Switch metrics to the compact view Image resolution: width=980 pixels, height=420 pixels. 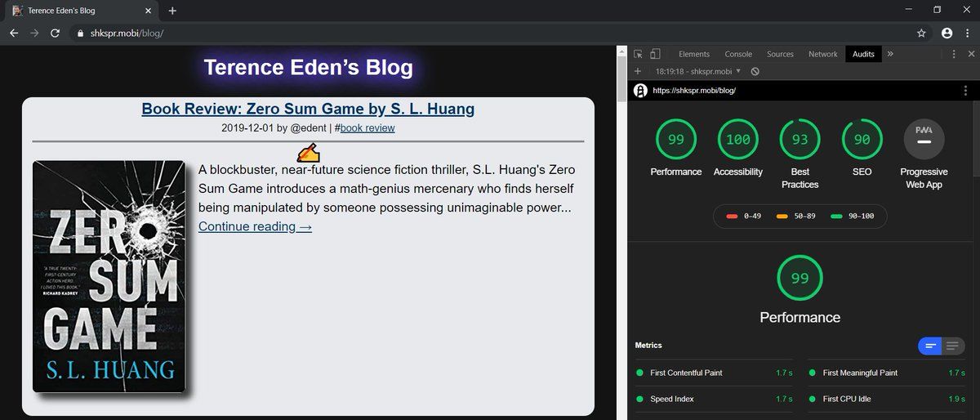coord(930,346)
